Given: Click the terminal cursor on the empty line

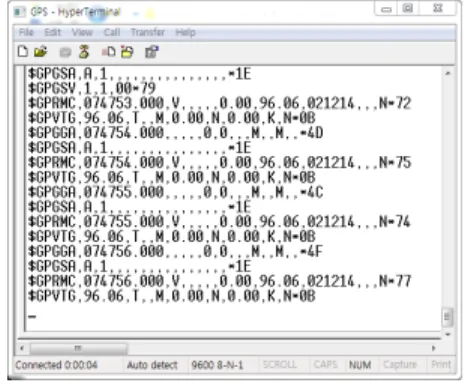Looking at the screenshot, I should tap(32, 316).
